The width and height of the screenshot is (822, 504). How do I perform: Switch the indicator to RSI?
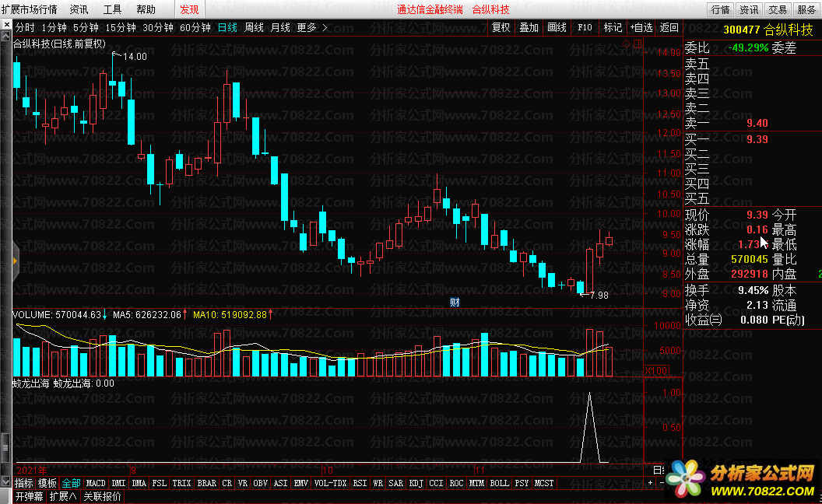pyautogui.click(x=360, y=483)
